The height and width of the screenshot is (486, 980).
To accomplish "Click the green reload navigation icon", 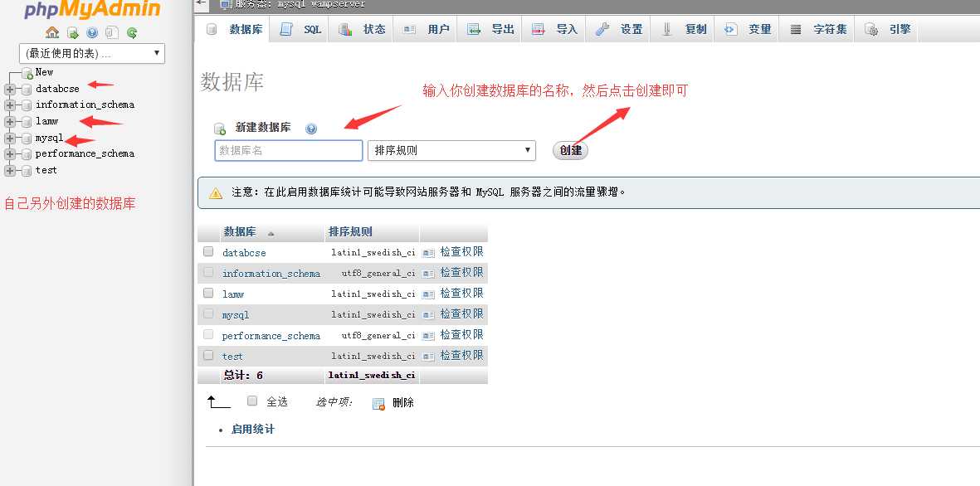I will pos(131,32).
